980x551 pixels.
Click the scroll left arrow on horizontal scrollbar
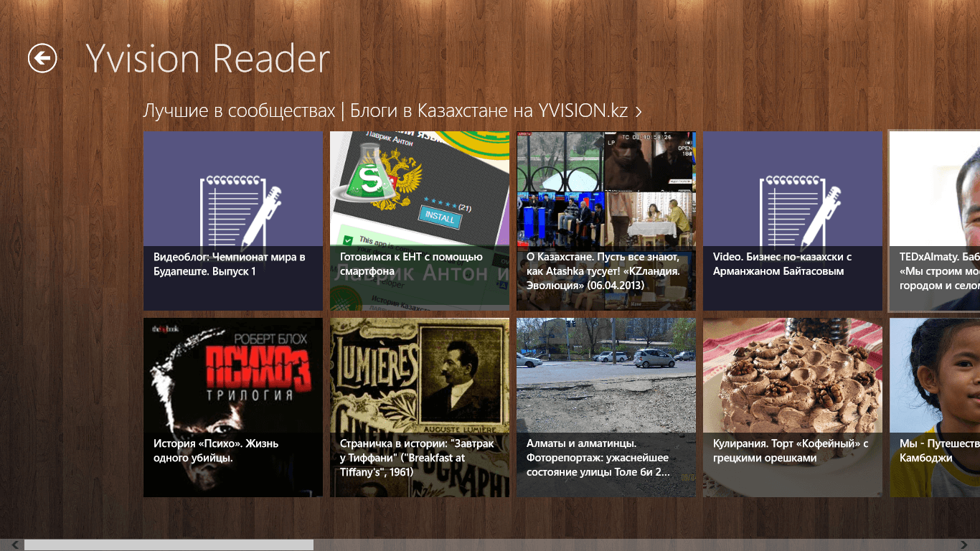[14, 545]
